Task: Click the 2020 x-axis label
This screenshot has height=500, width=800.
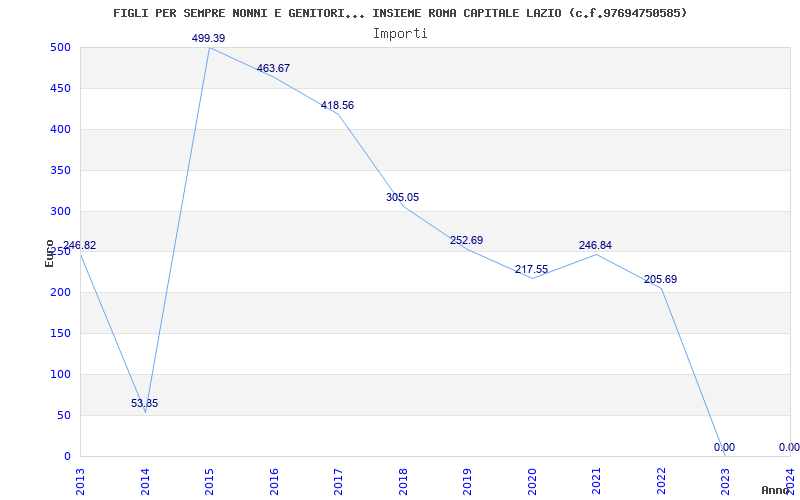Action: pos(532,482)
